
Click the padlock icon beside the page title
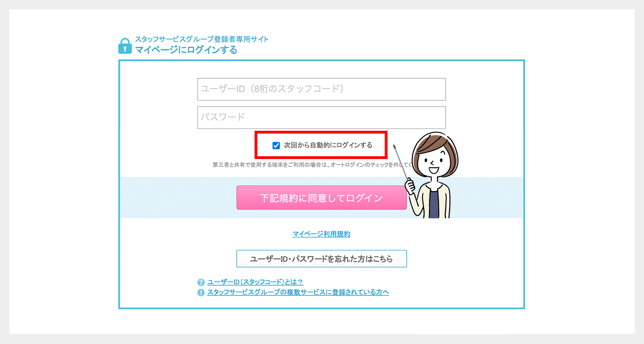click(x=125, y=45)
